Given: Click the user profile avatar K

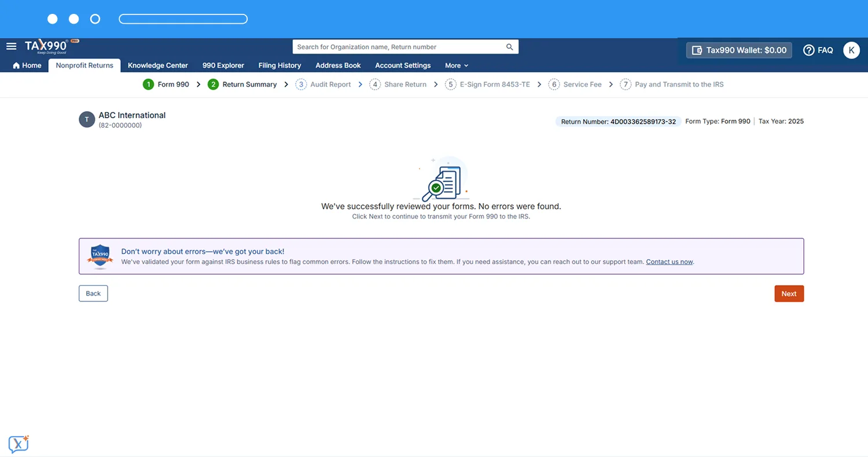Looking at the screenshot, I should click(851, 50).
